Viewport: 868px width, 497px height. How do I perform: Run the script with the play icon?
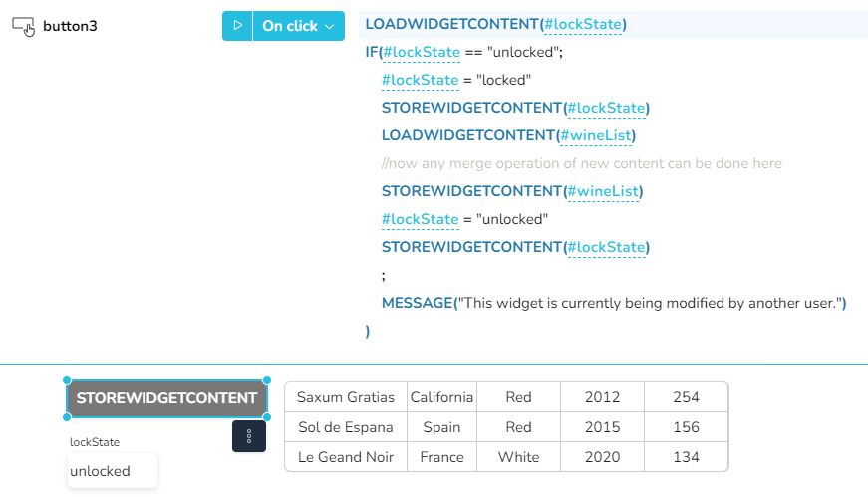point(237,26)
